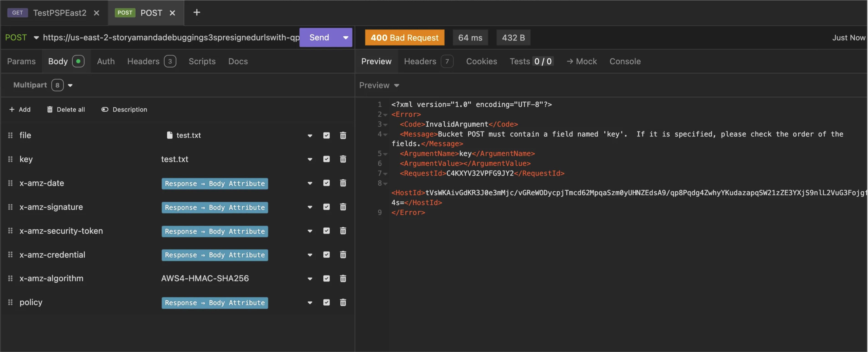This screenshot has height=352, width=868.
Task: Disable the policy field checkbox
Action: [326, 302]
